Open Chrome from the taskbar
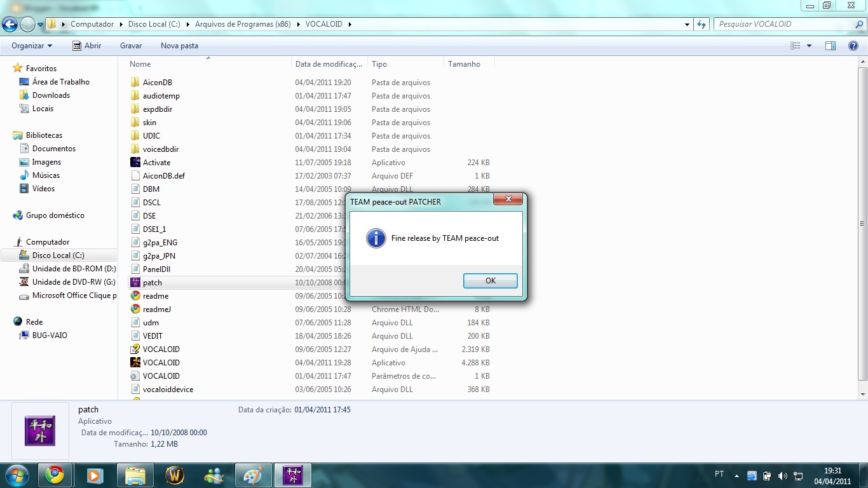 [54, 475]
